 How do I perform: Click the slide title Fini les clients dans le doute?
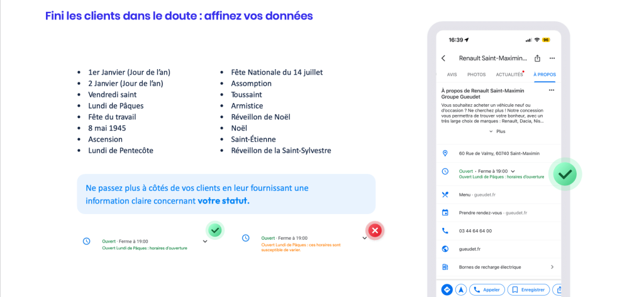179,16
